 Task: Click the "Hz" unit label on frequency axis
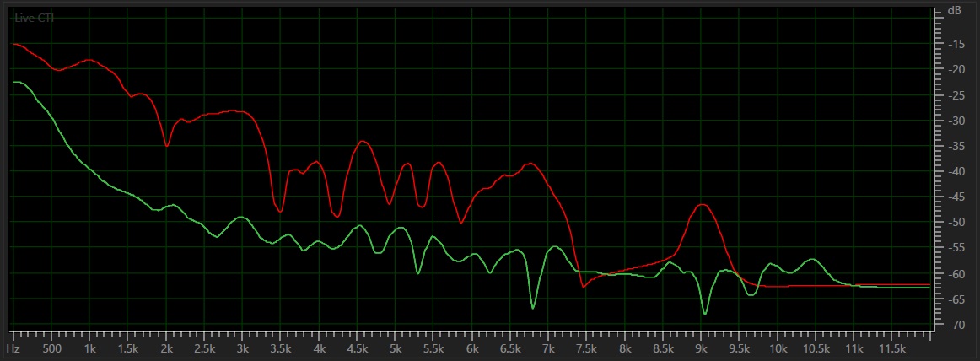(x=13, y=348)
